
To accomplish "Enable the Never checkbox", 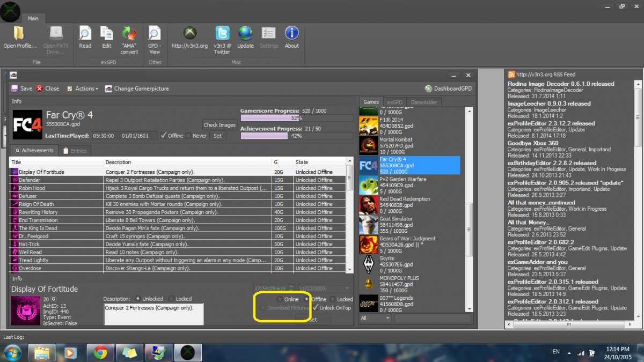I will 188,136.
